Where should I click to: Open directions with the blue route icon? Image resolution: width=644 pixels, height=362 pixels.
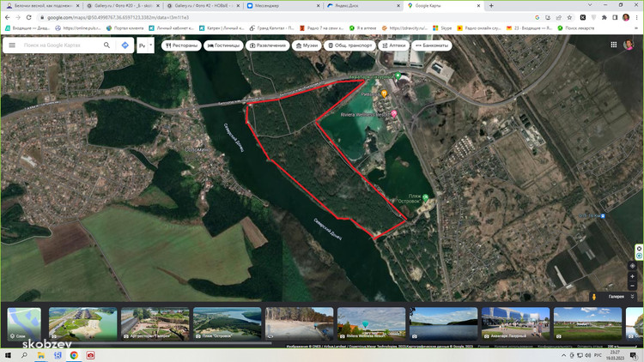click(125, 45)
